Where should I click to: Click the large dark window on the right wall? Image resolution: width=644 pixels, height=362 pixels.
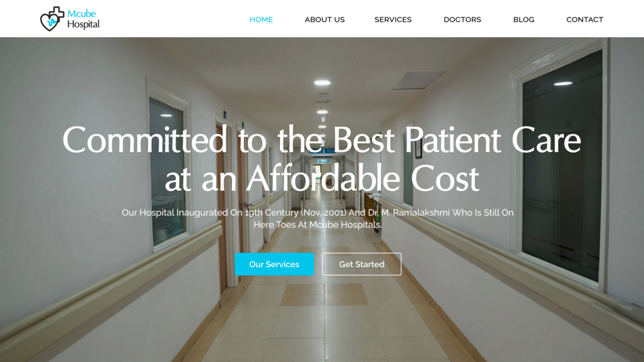pyautogui.click(x=561, y=164)
